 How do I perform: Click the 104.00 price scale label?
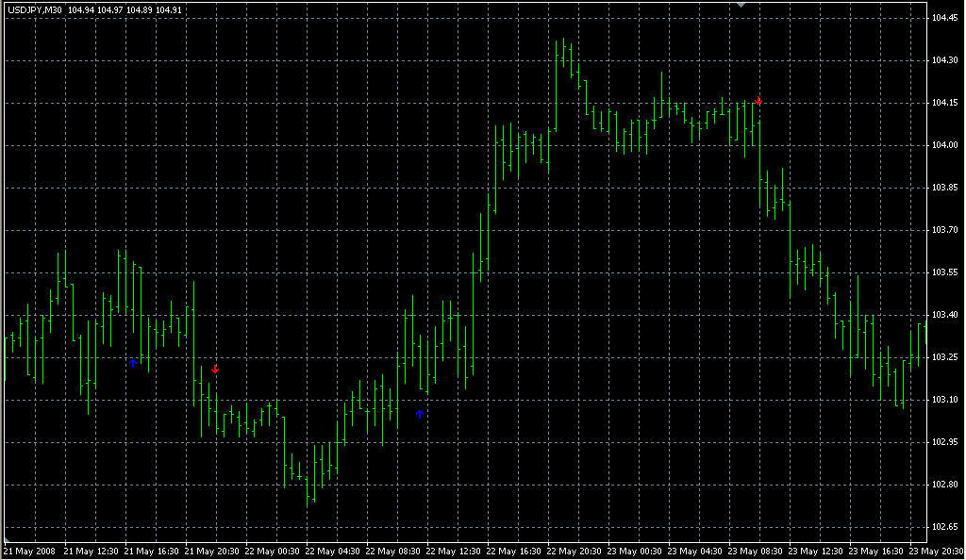[945, 145]
